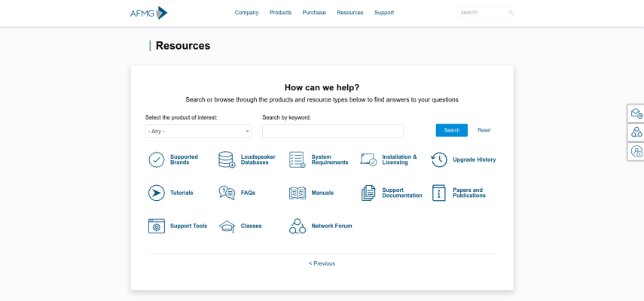
Task: Click the Papers and Publications info icon
Action: [439, 193]
